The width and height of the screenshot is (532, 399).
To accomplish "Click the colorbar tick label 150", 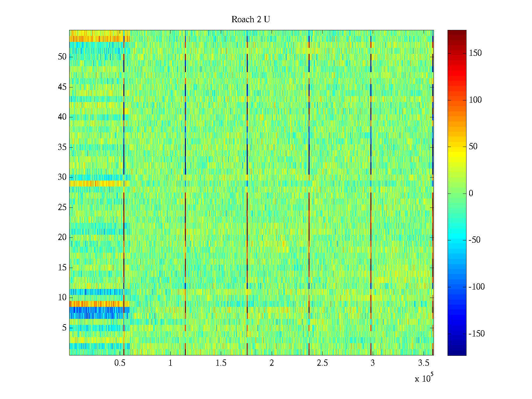I will click(475, 53).
